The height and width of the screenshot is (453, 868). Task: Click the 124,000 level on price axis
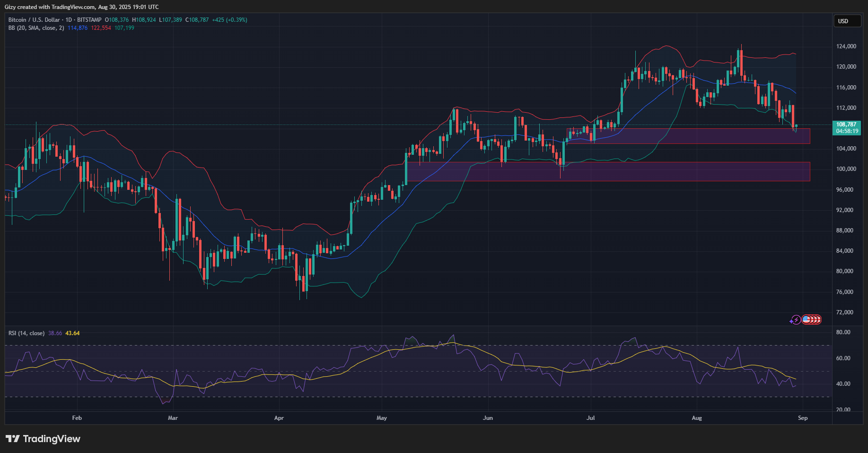pyautogui.click(x=846, y=46)
